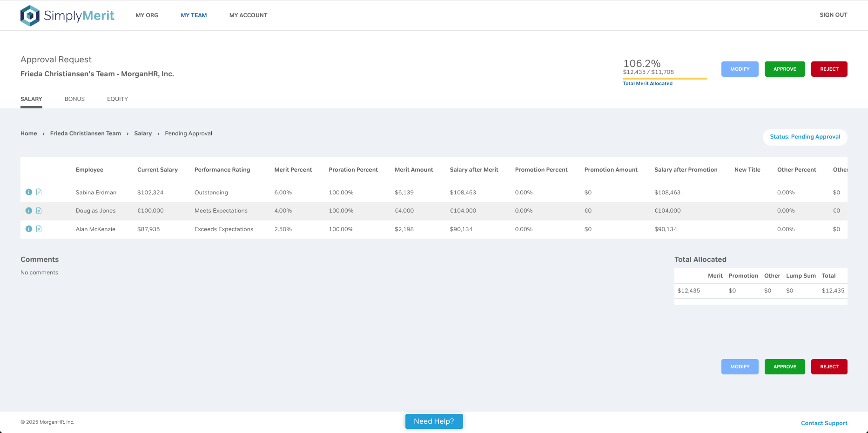Viewport: 868px width, 433px height.
Task: Approve the request using the top APPROVE button
Action: coord(784,69)
